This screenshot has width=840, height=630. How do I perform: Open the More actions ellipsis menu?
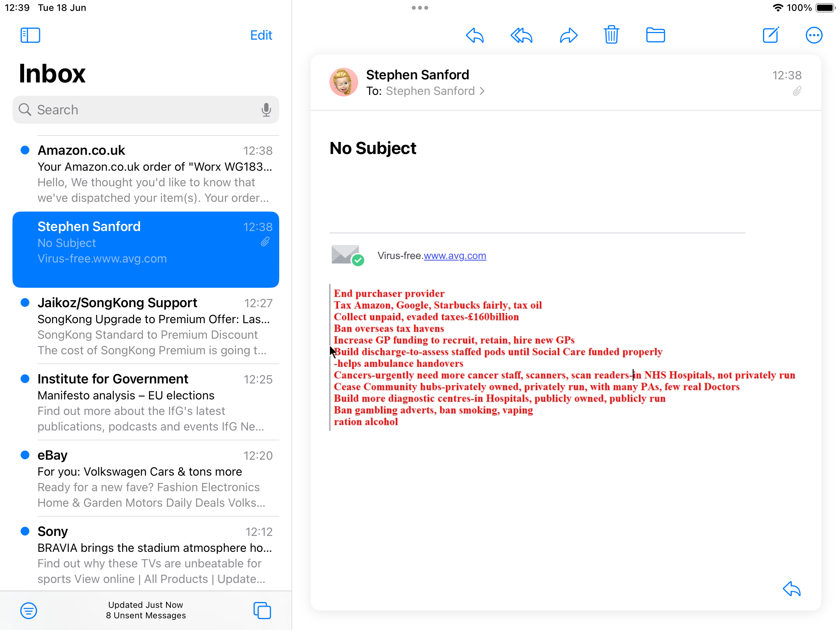point(814,35)
